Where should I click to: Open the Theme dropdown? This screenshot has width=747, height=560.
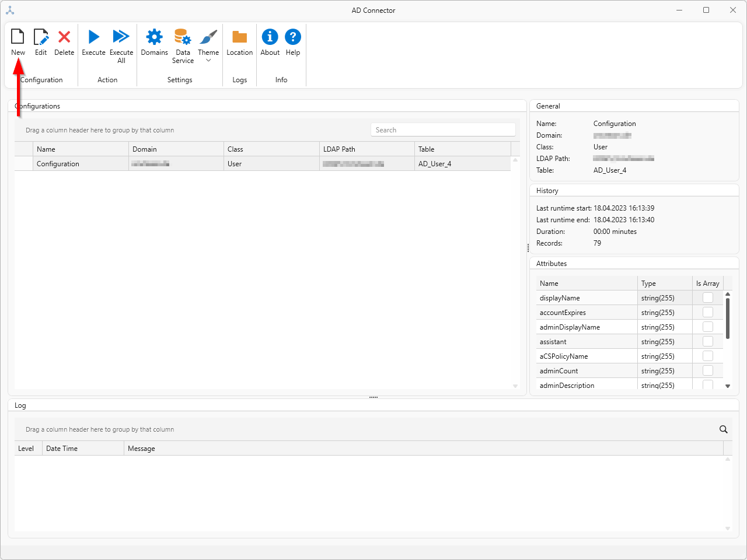[x=208, y=46]
